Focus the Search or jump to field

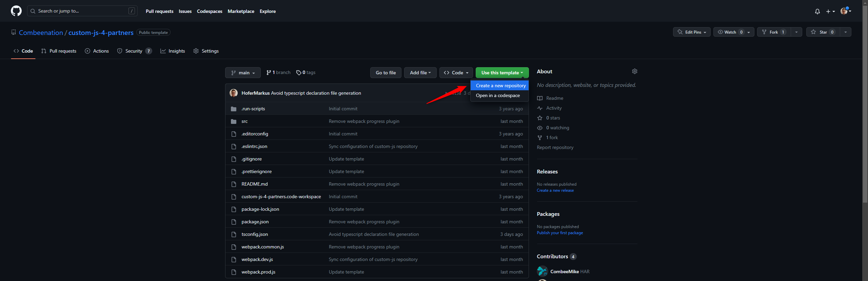82,11
